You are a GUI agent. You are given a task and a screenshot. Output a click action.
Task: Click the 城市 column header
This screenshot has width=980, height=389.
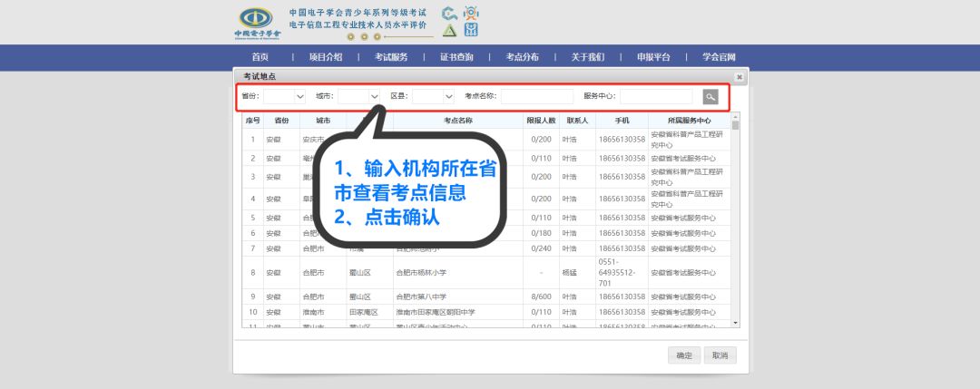(323, 121)
